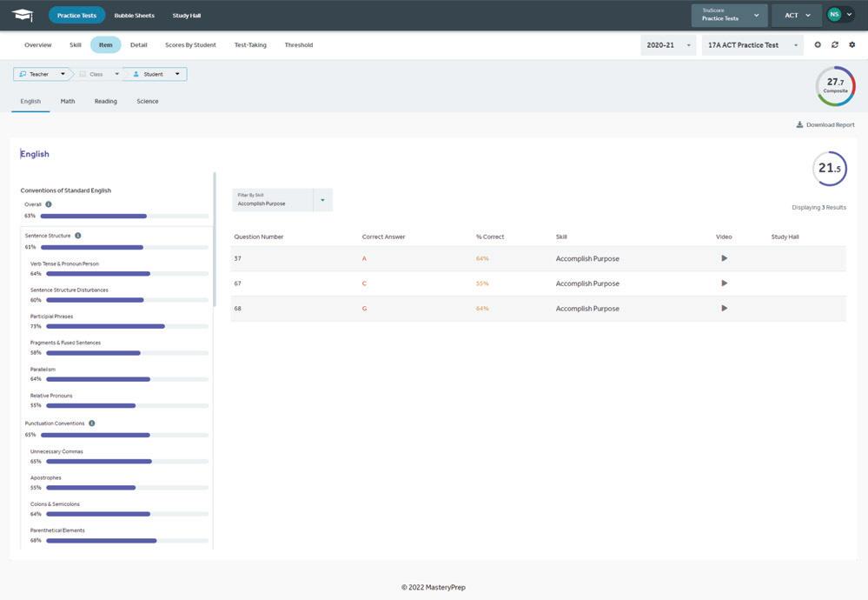Select the Verb Tense & Pronoun Person skill
The height and width of the screenshot is (600, 868).
pyautogui.click(x=64, y=263)
